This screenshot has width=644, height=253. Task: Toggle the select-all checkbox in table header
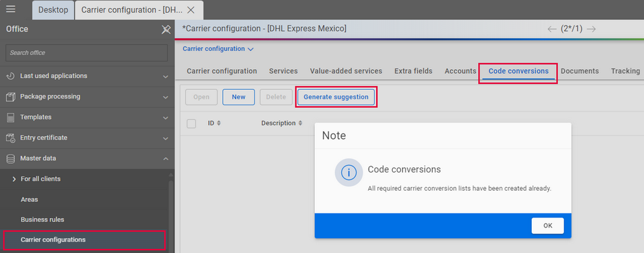coord(191,123)
